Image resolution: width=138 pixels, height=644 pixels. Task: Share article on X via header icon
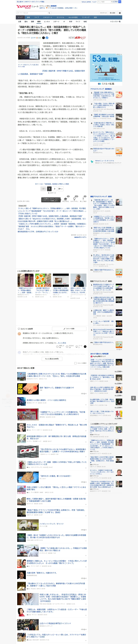(43, 38)
